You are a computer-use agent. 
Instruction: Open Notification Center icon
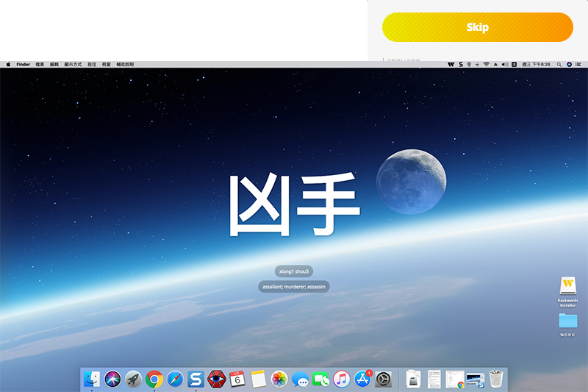coord(578,64)
